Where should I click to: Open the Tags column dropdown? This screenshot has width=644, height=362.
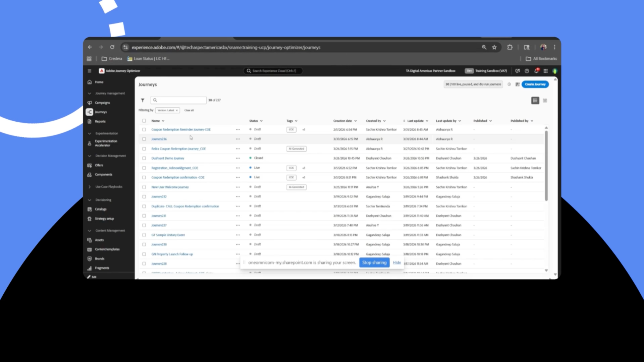[296, 121]
